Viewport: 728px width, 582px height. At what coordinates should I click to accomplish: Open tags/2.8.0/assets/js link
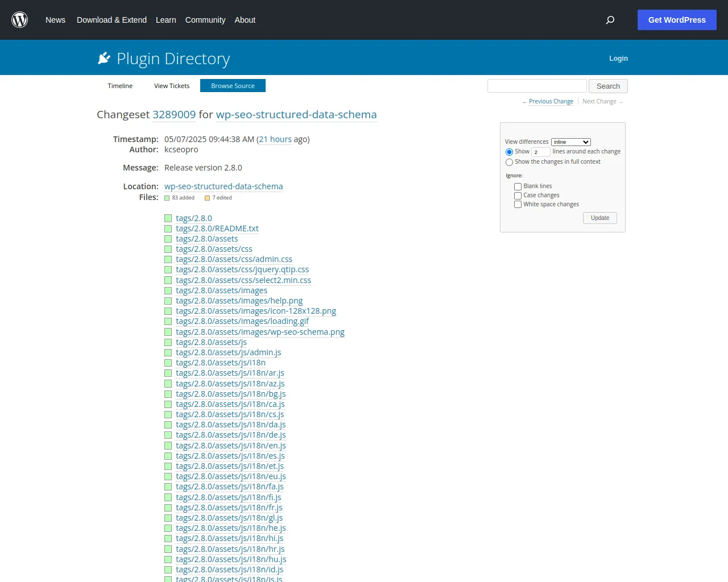[x=211, y=342]
